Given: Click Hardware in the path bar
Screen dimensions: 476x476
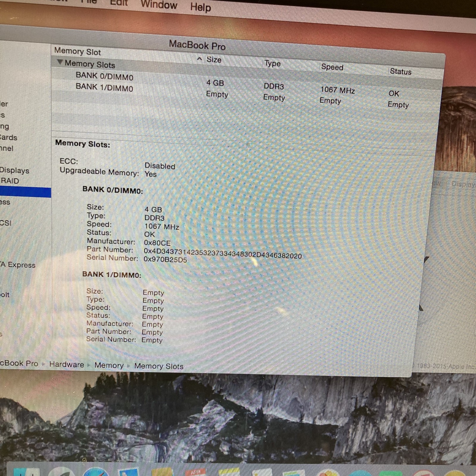Looking at the screenshot, I should 67,364.
